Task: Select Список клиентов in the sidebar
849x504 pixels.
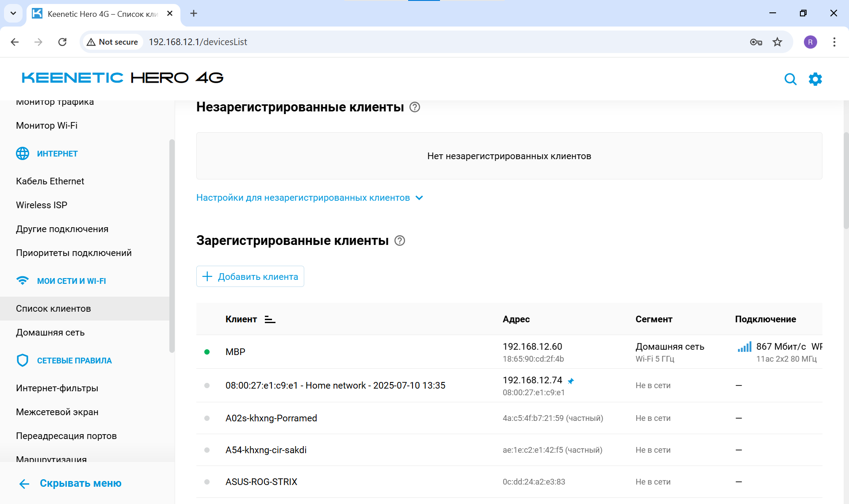Action: tap(53, 308)
